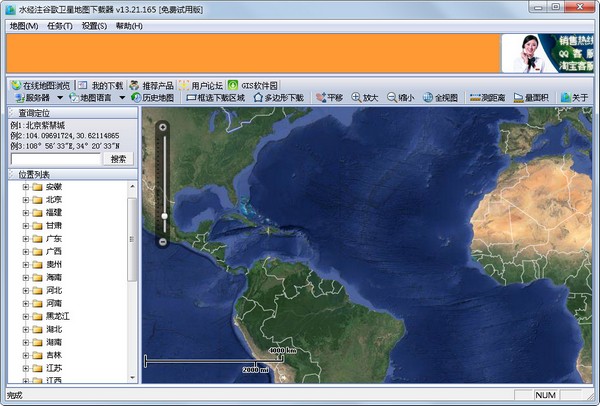Collapse the 查询定位 panel header
This screenshot has width=600, height=406.
pos(12,115)
